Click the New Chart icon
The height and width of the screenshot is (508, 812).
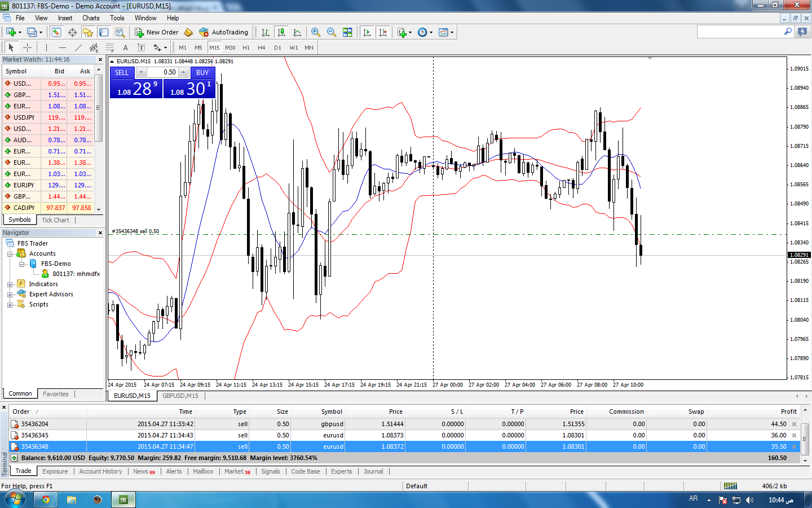click(x=11, y=32)
